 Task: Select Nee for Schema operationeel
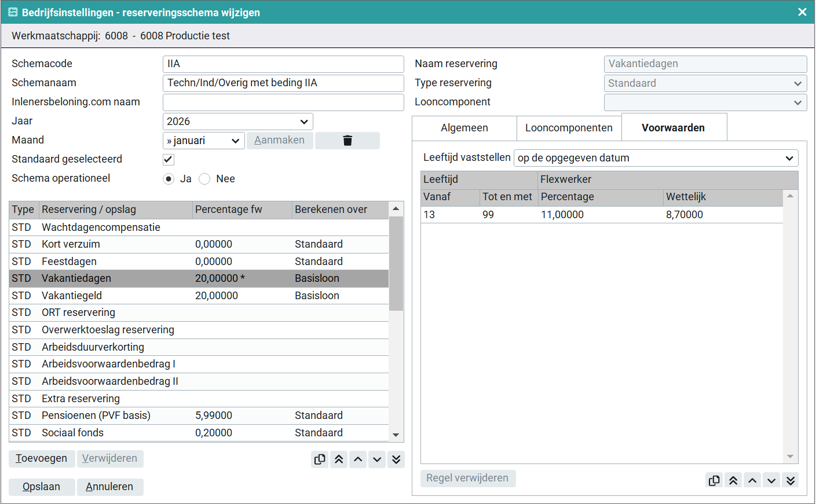[204, 179]
